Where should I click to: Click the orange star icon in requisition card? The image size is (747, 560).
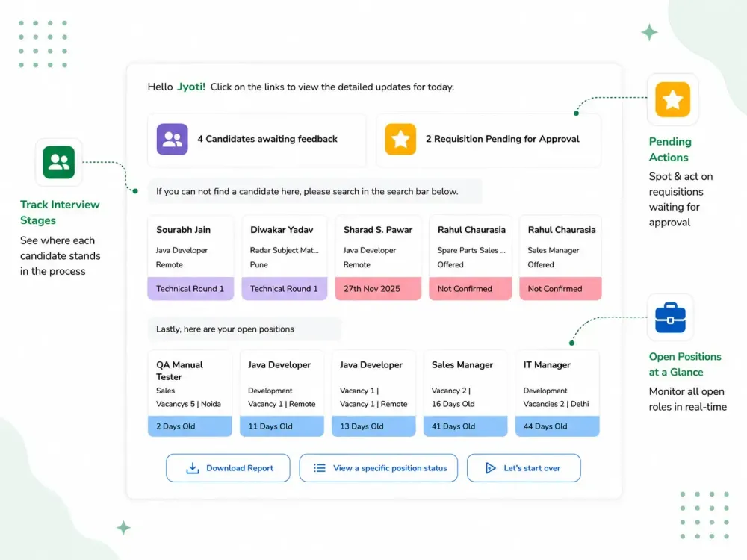point(400,139)
